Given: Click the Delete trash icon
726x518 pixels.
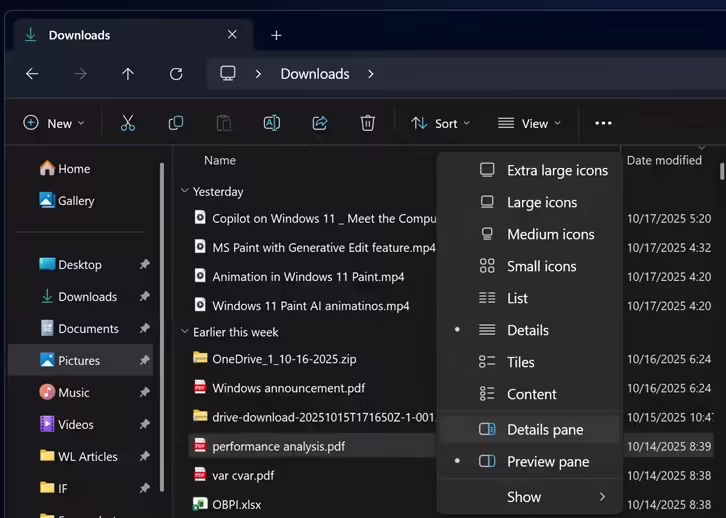Looking at the screenshot, I should tap(368, 123).
